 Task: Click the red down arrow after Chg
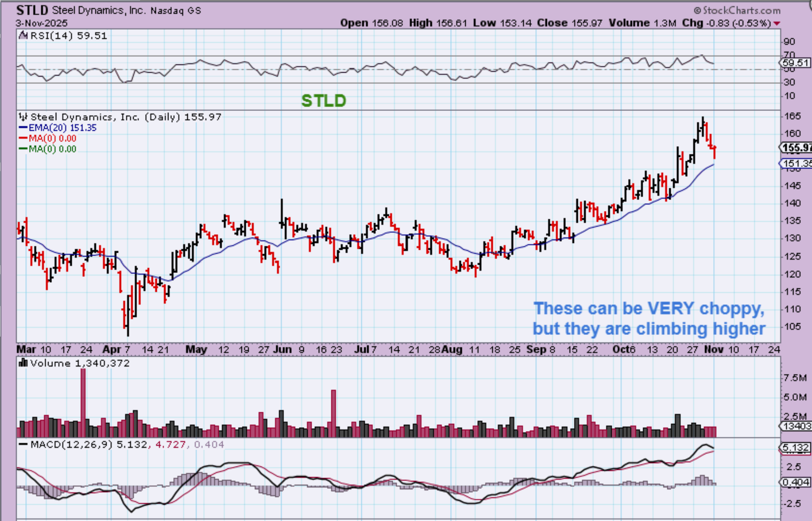(x=777, y=23)
